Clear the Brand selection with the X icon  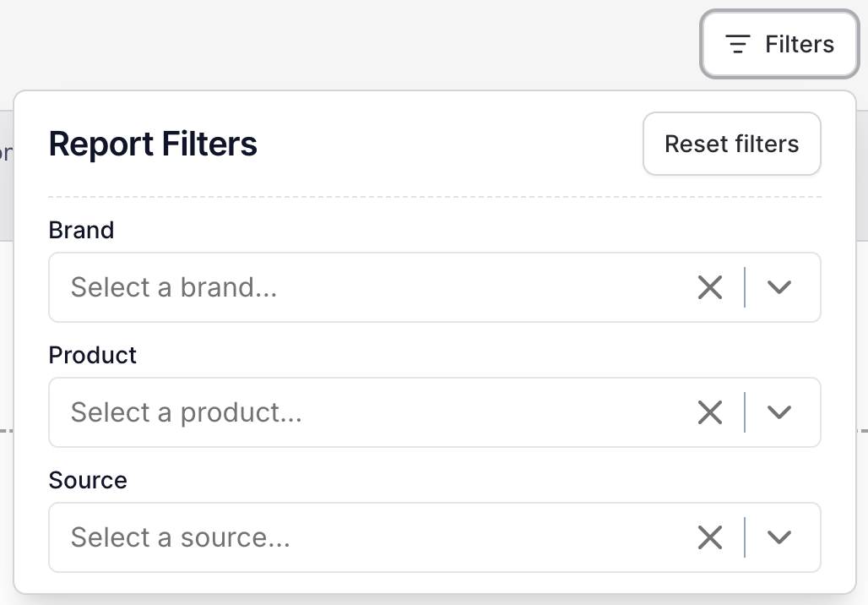(x=709, y=287)
